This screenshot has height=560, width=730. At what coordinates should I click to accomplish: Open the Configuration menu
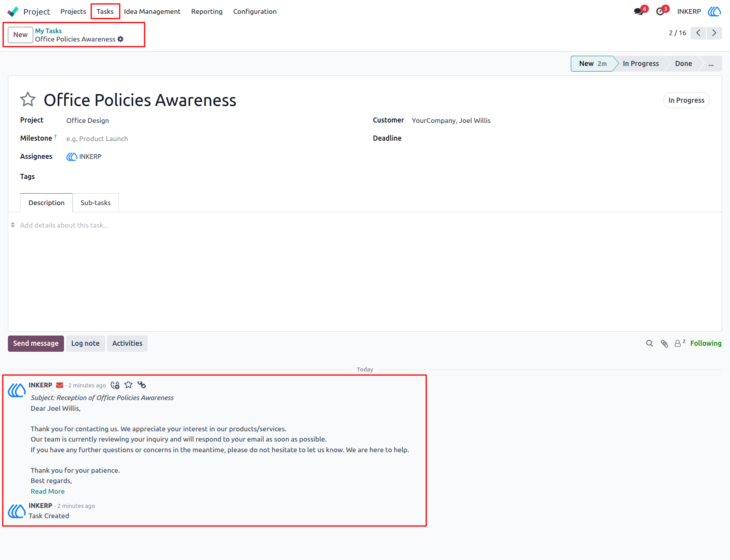(x=255, y=11)
